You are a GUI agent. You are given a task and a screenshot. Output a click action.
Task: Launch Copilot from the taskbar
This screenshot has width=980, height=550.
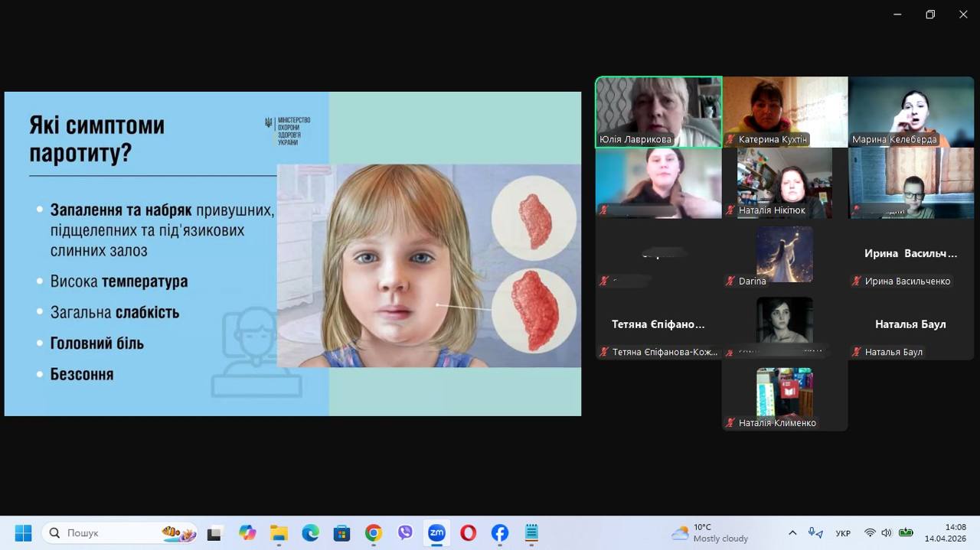(247, 533)
